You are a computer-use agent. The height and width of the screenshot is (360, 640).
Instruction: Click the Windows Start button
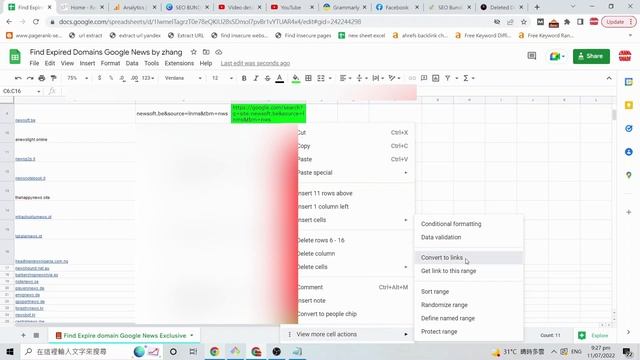pyautogui.click(x=9, y=351)
